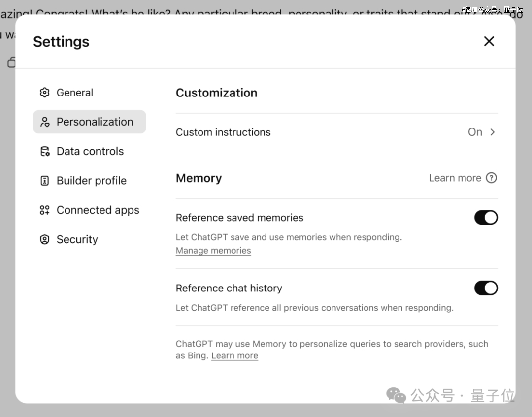
Task: Click the question mark icon in Memory header
Action: pyautogui.click(x=491, y=178)
